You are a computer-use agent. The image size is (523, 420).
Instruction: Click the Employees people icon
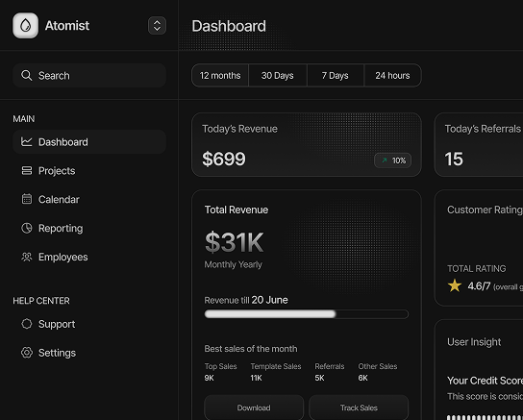[x=27, y=257]
